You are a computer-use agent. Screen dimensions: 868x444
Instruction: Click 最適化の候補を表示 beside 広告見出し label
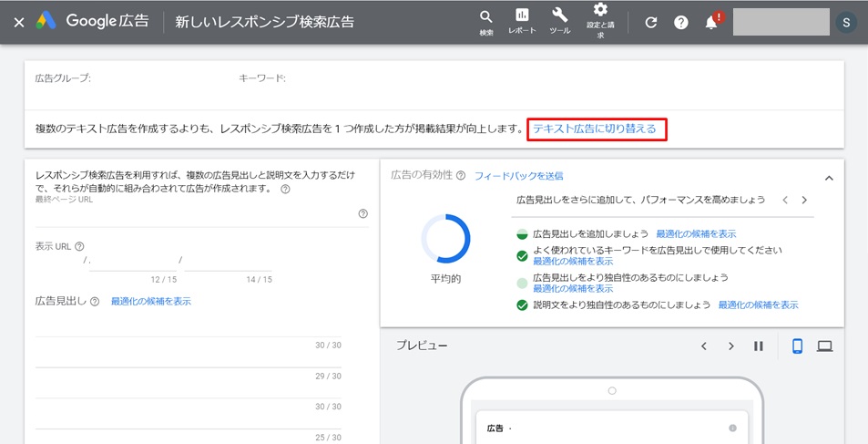pyautogui.click(x=151, y=302)
